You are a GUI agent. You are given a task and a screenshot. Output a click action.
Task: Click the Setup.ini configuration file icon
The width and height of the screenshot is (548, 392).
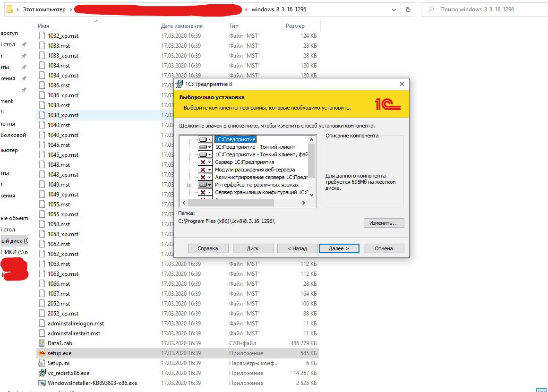42,363
